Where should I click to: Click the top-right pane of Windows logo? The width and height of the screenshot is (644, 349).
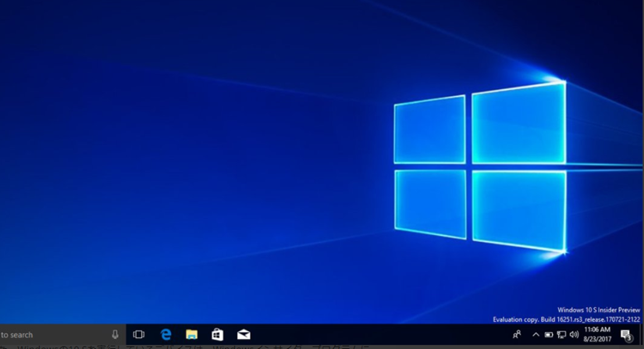point(518,123)
